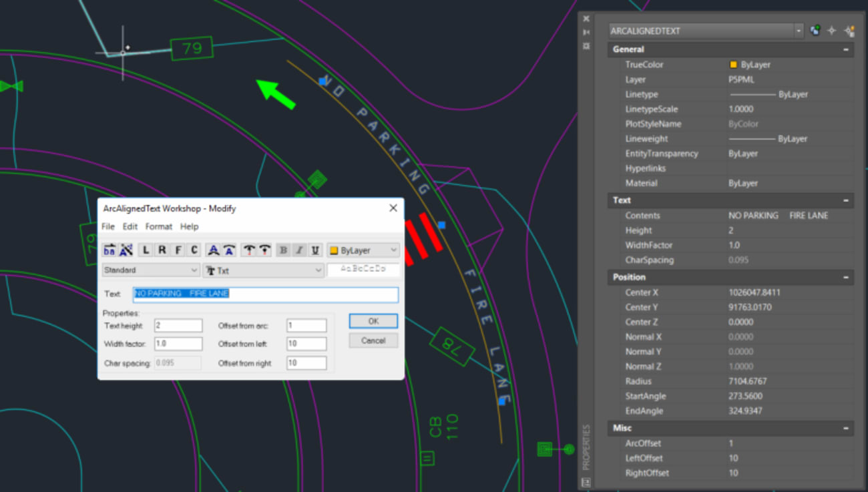This screenshot has height=492, width=868.
Task: Select the text on convex side icon
Action: [x=214, y=250]
